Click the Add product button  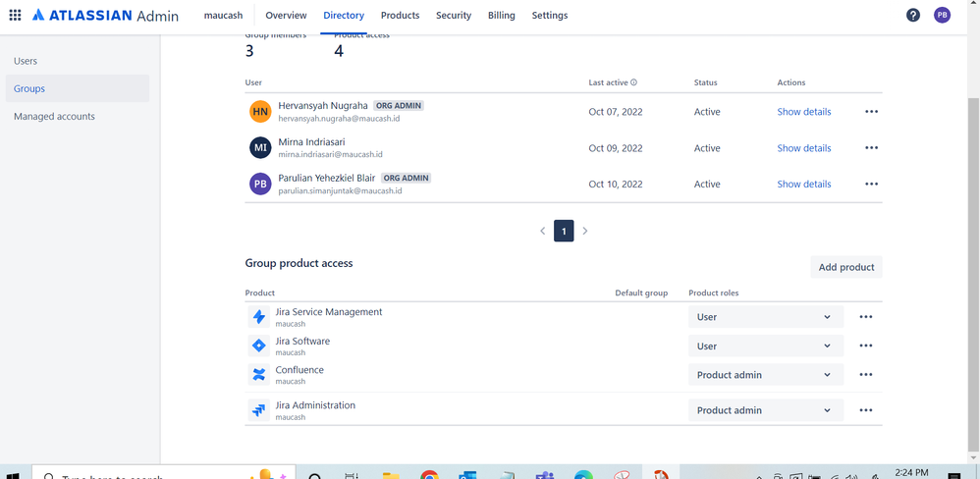click(x=846, y=267)
